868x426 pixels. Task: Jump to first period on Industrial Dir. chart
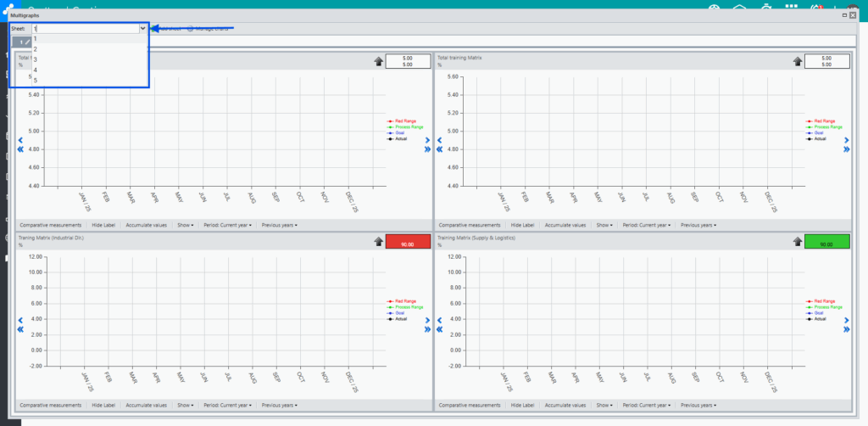pyautogui.click(x=20, y=329)
